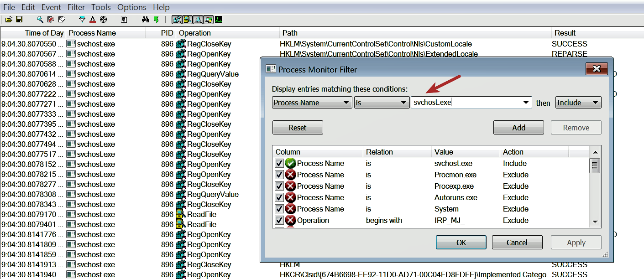Uncheck the Procexp.exe Exclude filter checkbox
The image size is (644, 279).
(279, 186)
